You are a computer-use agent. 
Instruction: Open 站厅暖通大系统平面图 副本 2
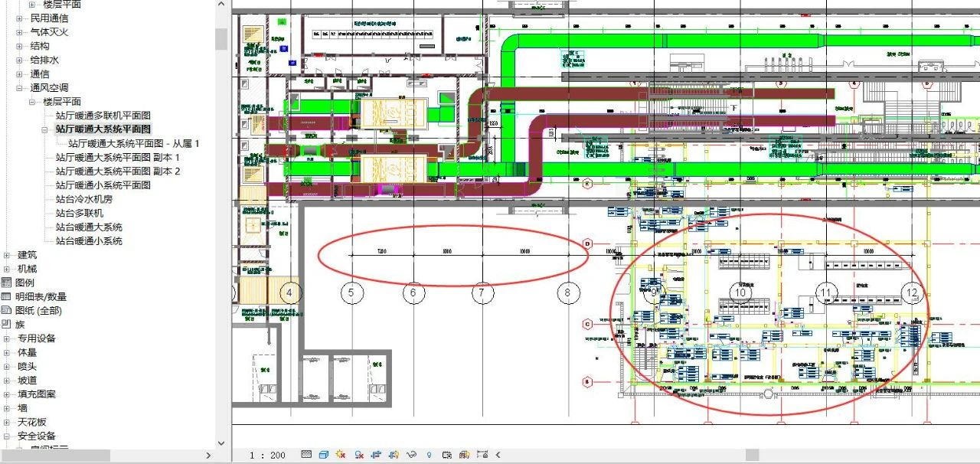coord(118,171)
